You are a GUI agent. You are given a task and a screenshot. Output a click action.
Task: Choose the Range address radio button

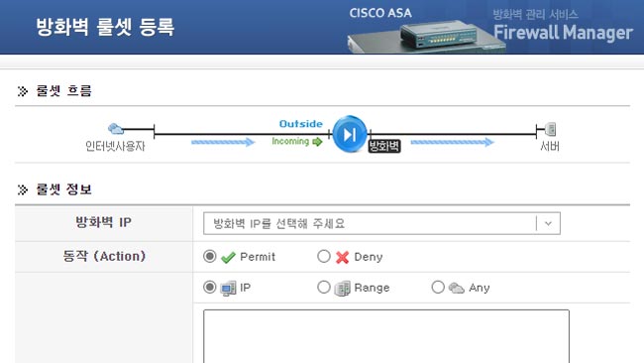point(324,287)
